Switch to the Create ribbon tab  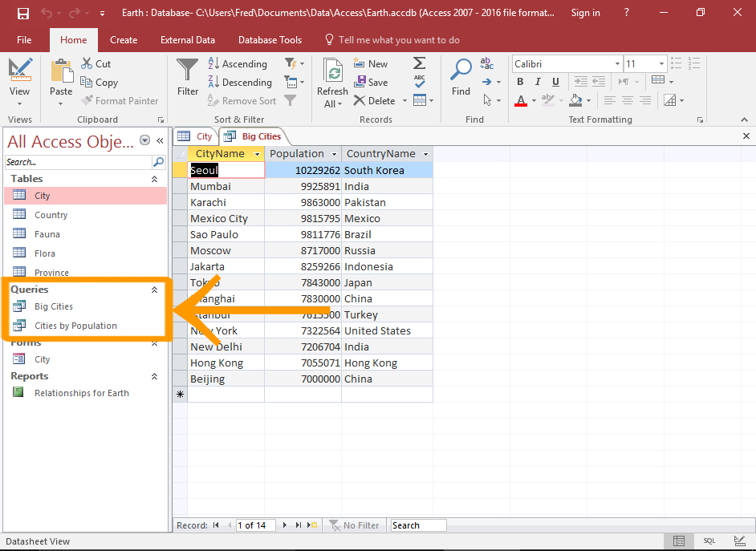124,39
